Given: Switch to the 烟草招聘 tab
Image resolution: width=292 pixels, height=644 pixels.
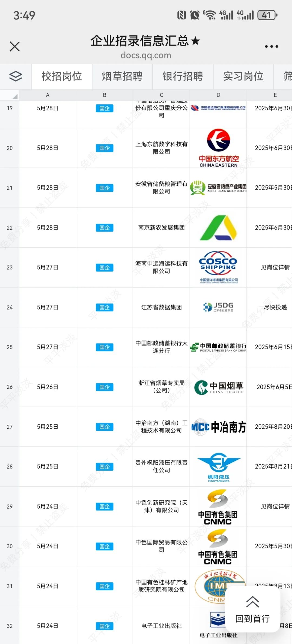Looking at the screenshot, I should (x=122, y=77).
